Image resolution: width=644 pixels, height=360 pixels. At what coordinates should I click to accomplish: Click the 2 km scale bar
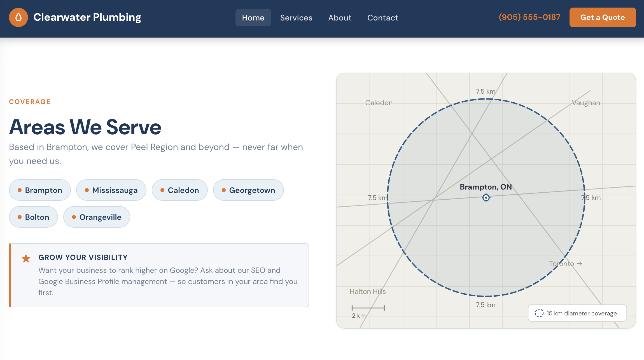pos(368,308)
